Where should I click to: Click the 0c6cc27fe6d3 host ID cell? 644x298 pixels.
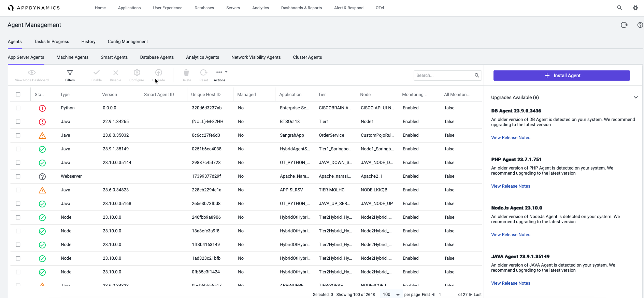pyautogui.click(x=206, y=135)
